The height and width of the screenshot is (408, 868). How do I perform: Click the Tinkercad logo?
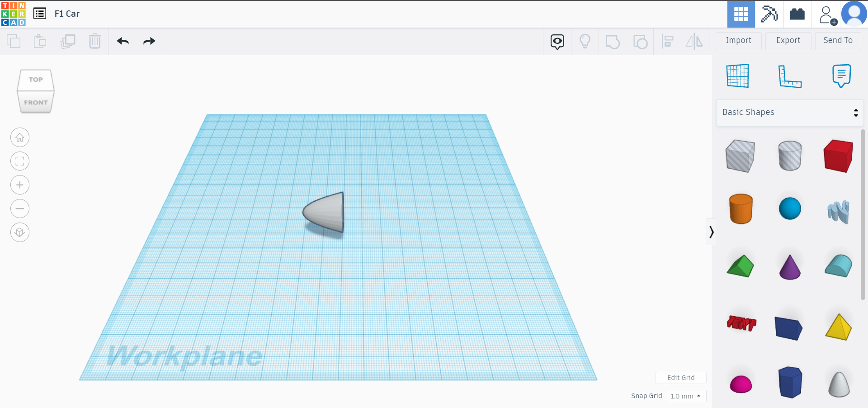click(x=14, y=14)
